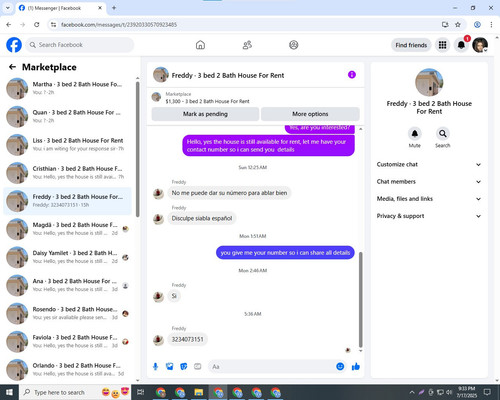The height and width of the screenshot is (400, 500).
Task: Open the Cristhian conversation
Action: (68, 173)
